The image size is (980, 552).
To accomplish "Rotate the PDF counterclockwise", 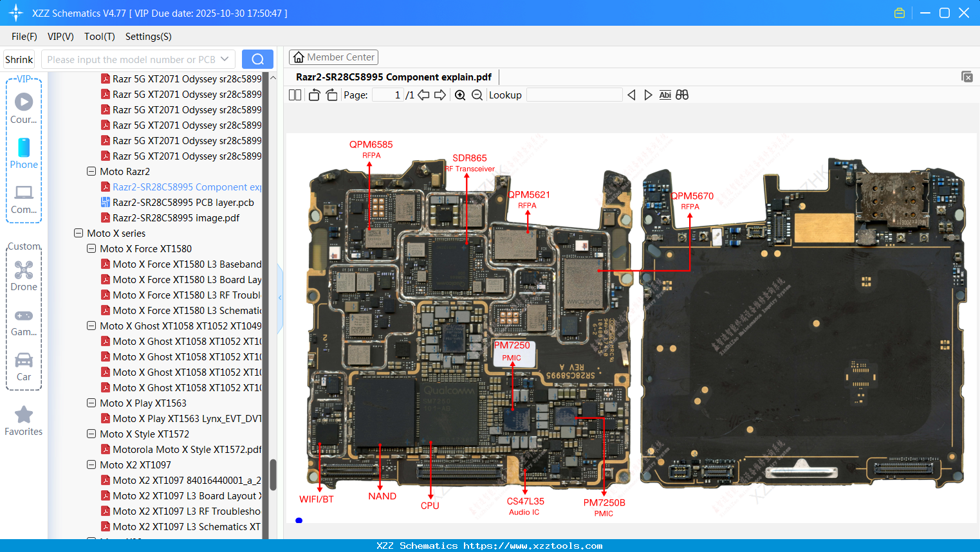I will (313, 95).
